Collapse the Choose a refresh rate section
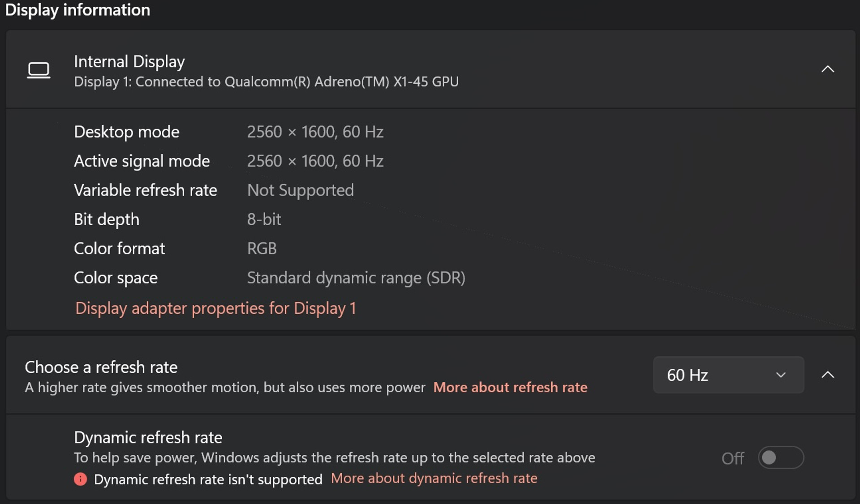The image size is (860, 504). (827, 375)
